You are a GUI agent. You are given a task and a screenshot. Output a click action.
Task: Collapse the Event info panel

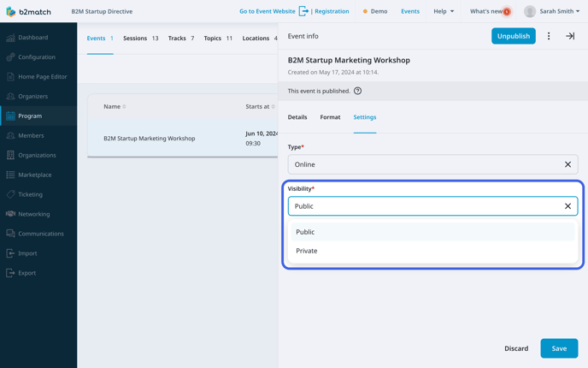coord(570,36)
